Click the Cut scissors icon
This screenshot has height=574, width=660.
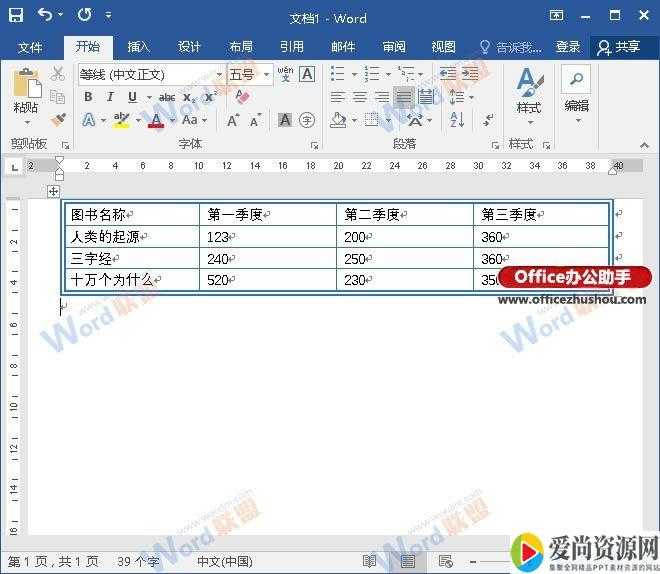pos(58,74)
